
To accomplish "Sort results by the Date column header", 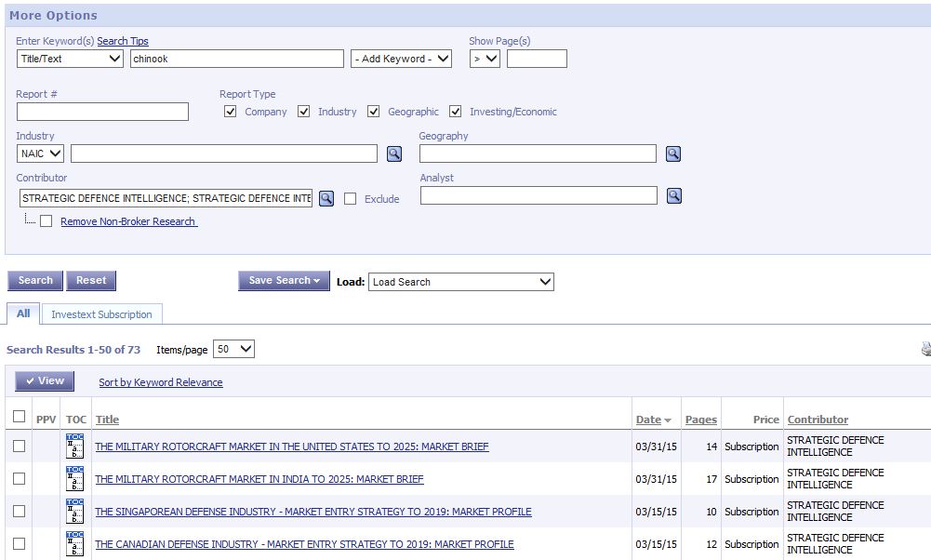I will pos(648,420).
